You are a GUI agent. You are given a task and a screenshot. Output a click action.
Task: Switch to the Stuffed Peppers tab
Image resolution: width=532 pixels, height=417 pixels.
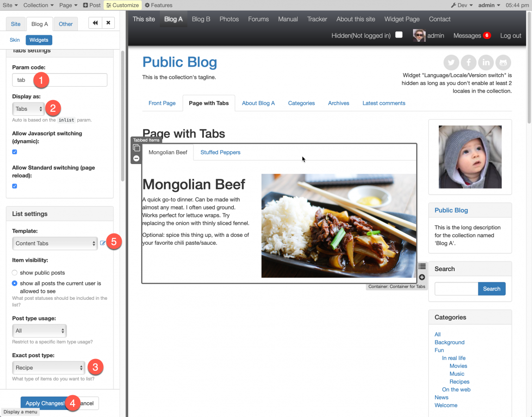(220, 152)
